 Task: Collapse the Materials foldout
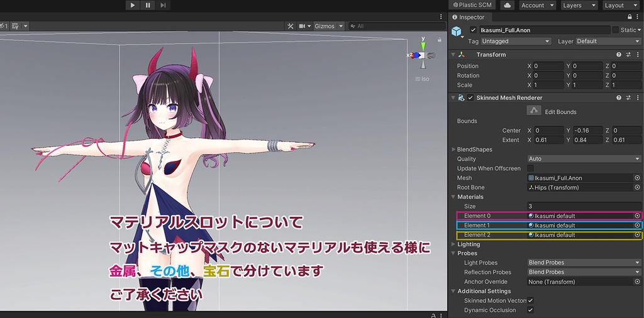click(453, 197)
